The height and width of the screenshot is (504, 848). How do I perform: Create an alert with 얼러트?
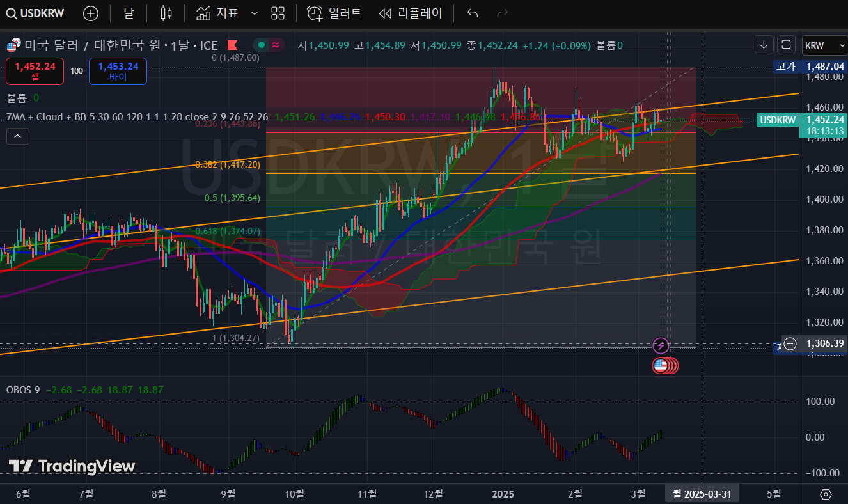(x=334, y=13)
